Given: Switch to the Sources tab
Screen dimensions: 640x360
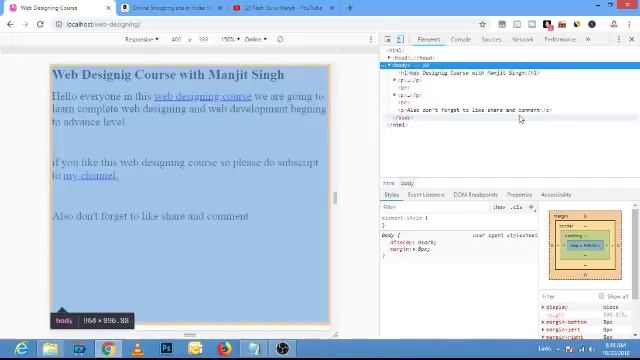Looking at the screenshot, I should 491,39.
